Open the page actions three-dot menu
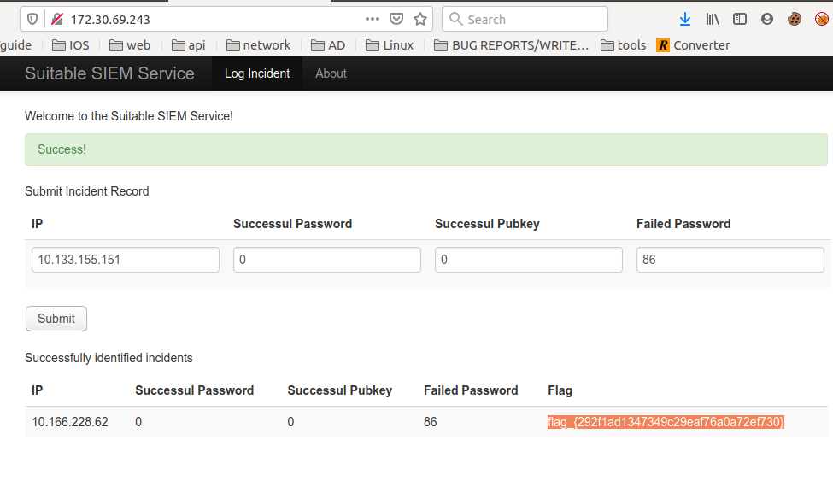Viewport: 833px width, 504px height. [373, 19]
